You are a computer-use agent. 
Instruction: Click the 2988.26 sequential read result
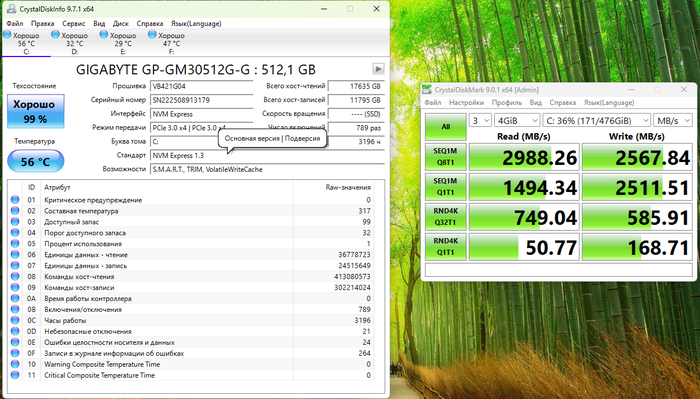pyautogui.click(x=524, y=157)
